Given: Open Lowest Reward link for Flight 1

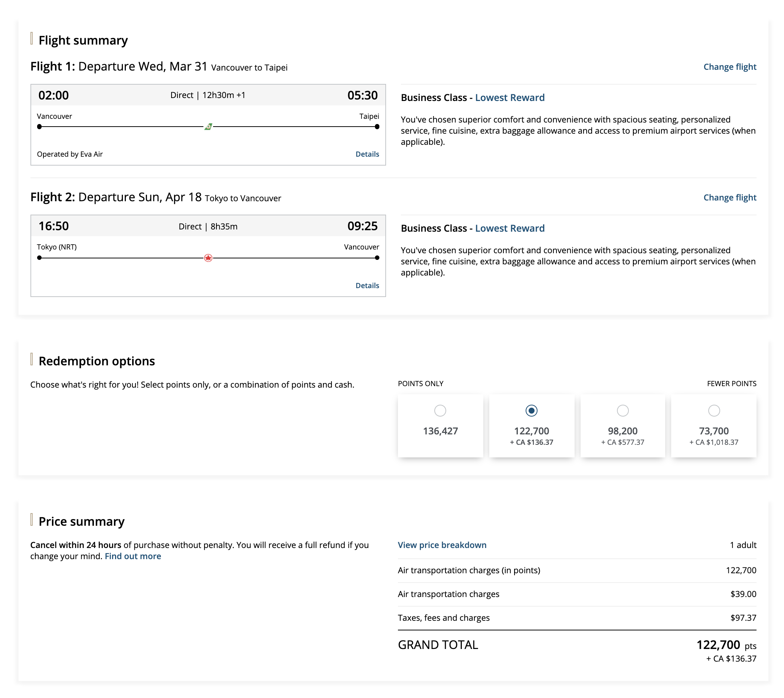Looking at the screenshot, I should (x=509, y=98).
